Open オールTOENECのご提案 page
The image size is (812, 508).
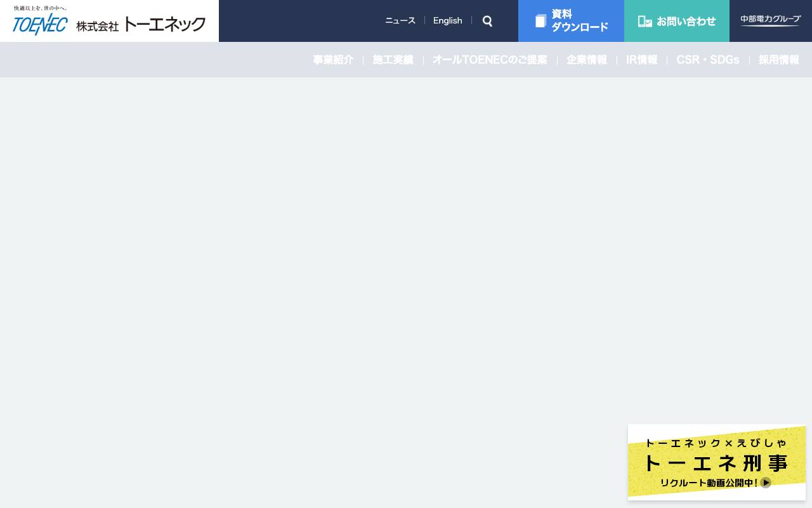point(490,60)
